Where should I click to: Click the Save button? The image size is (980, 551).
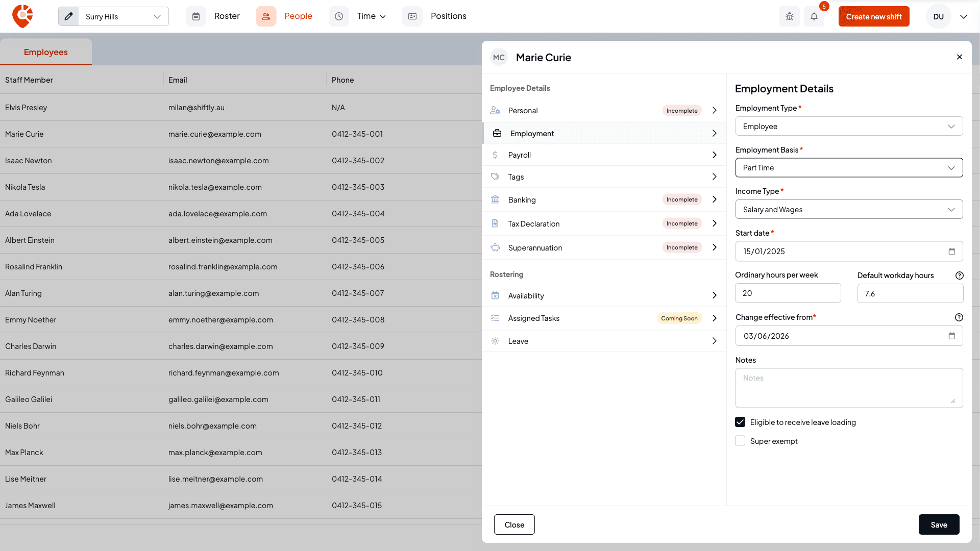click(x=939, y=524)
